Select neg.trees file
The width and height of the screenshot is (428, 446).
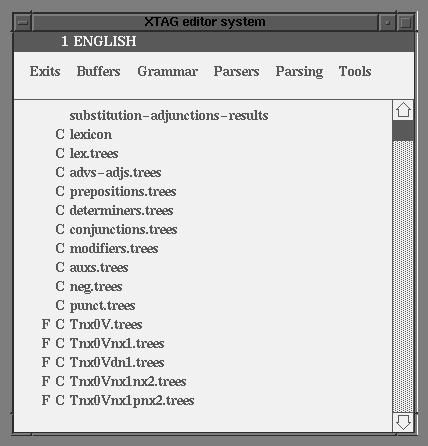click(x=96, y=287)
